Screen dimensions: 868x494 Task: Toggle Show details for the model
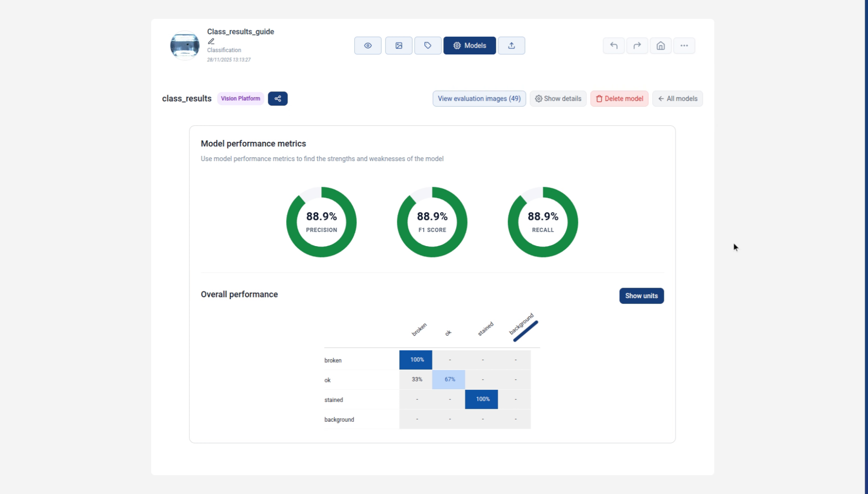tap(558, 99)
